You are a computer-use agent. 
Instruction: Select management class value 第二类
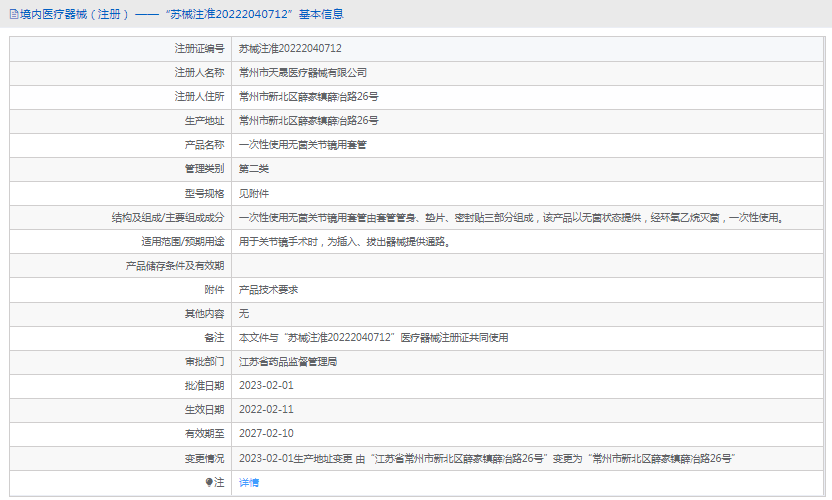click(x=254, y=169)
